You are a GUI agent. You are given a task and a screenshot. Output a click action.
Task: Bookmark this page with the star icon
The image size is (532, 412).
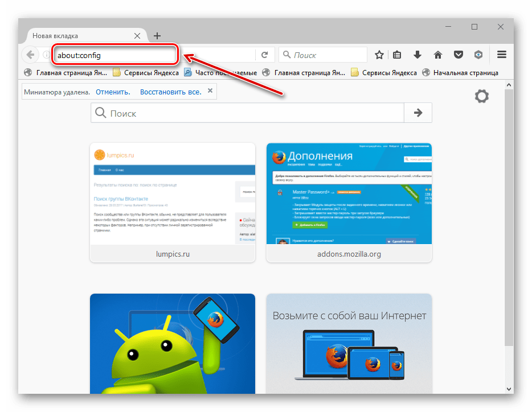coord(379,55)
